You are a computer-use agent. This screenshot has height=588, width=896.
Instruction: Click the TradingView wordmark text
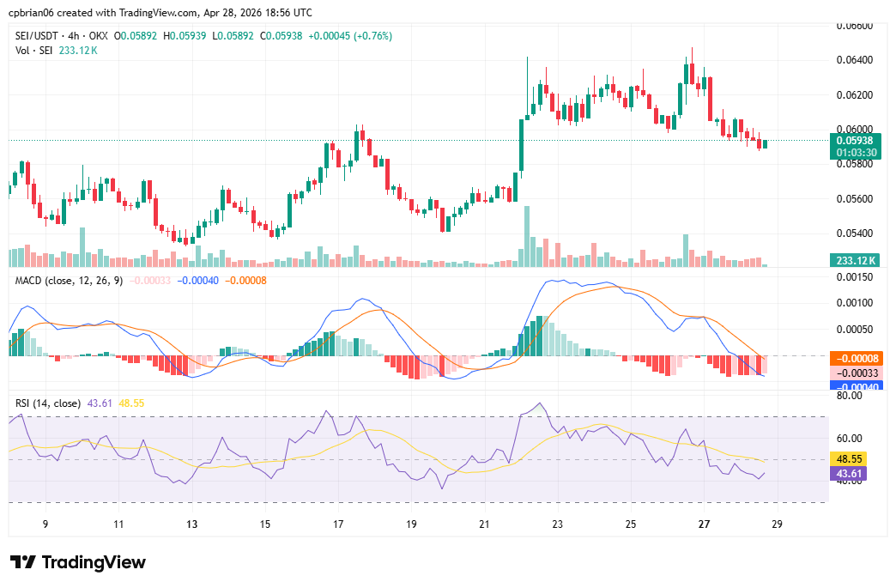point(94,562)
